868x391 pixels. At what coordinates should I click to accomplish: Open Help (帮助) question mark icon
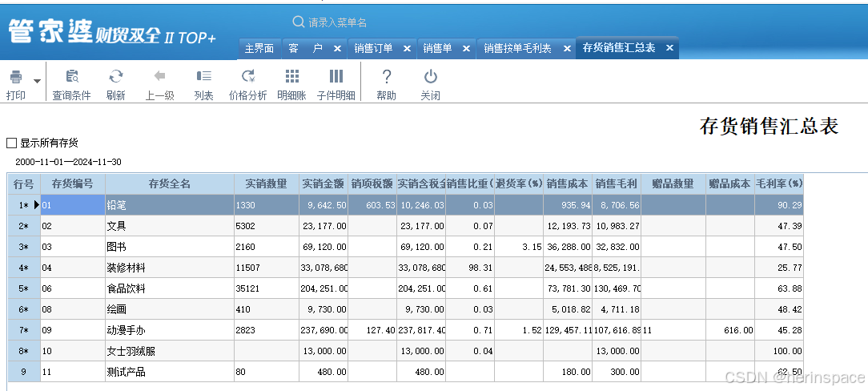[x=387, y=77]
